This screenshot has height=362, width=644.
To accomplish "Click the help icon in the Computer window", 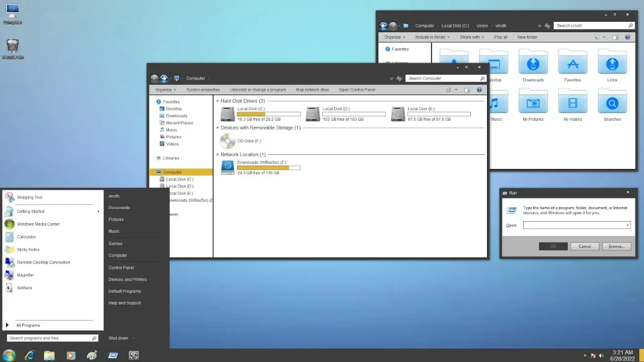I will pyautogui.click(x=479, y=90).
